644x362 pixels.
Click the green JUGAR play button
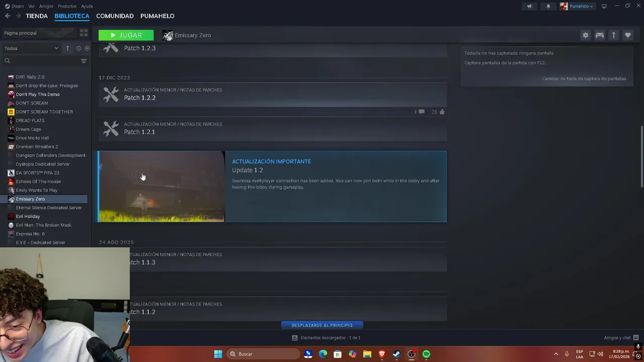tap(126, 35)
